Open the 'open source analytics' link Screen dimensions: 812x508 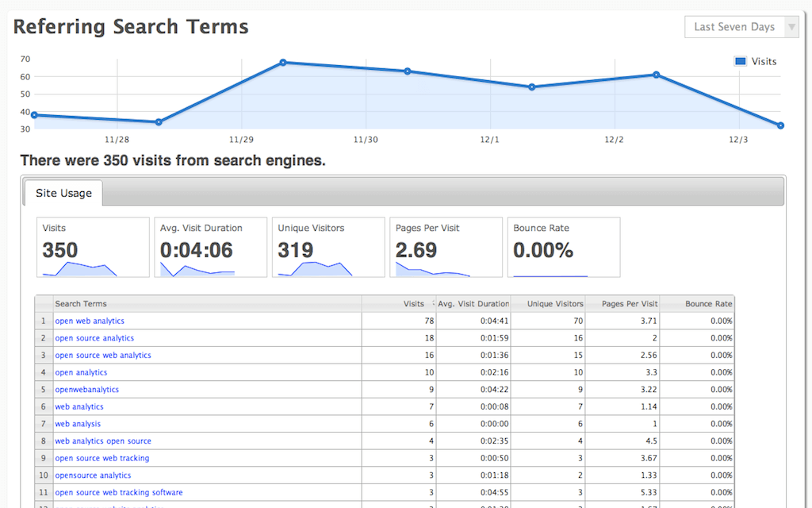[x=94, y=339]
